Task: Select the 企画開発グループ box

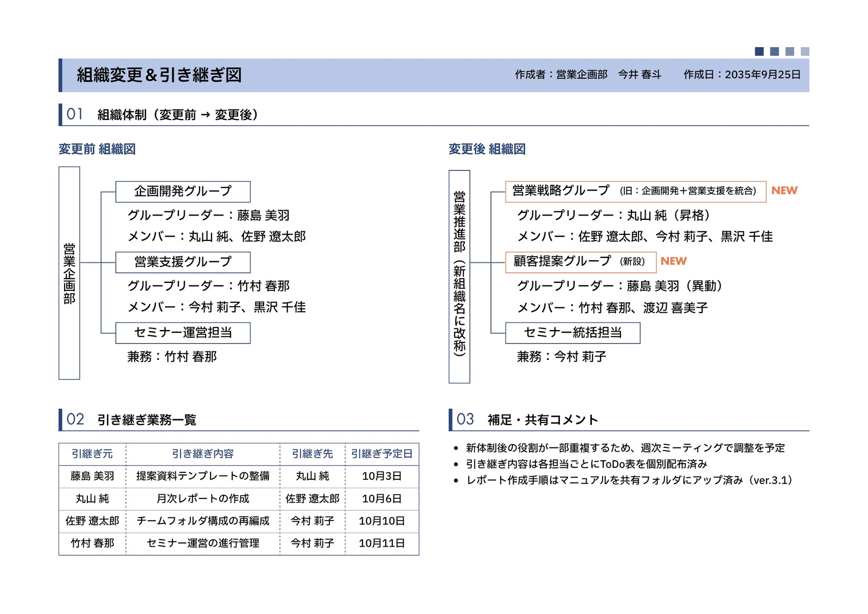Action: pyautogui.click(x=183, y=192)
